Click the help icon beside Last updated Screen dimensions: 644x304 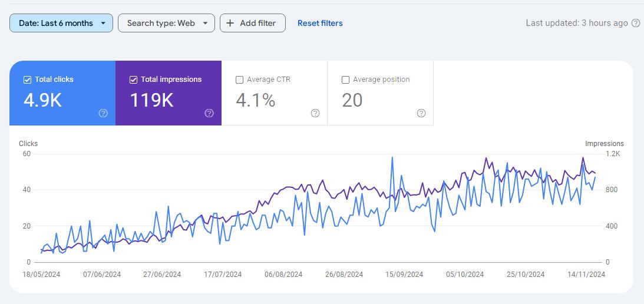pyautogui.click(x=636, y=23)
